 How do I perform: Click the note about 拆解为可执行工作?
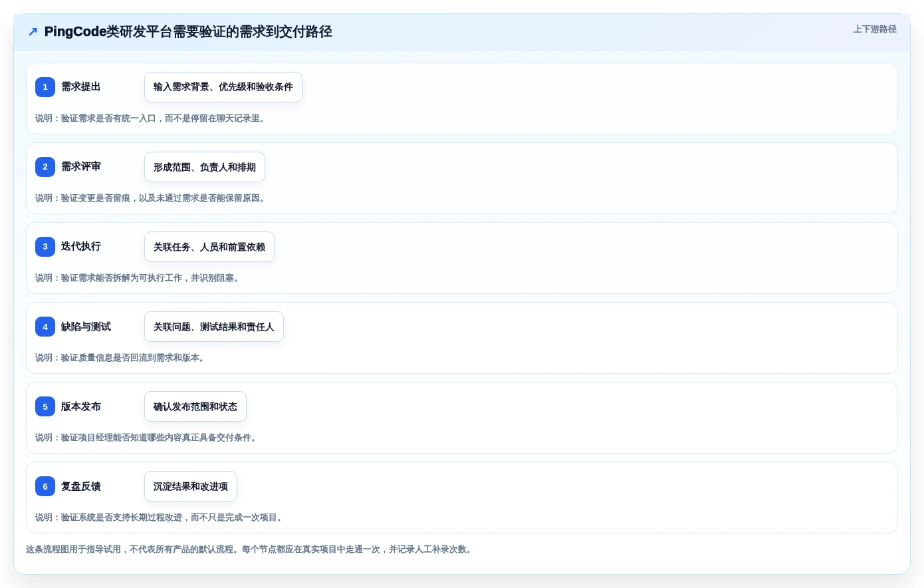point(139,278)
